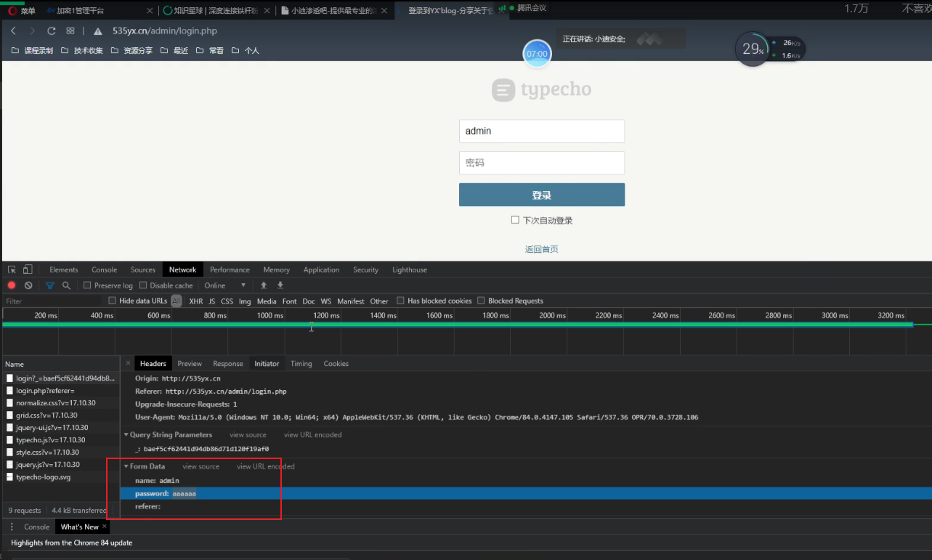Viewport: 932px width, 560px height.
Task: Open the Response tab of request
Action: point(228,363)
